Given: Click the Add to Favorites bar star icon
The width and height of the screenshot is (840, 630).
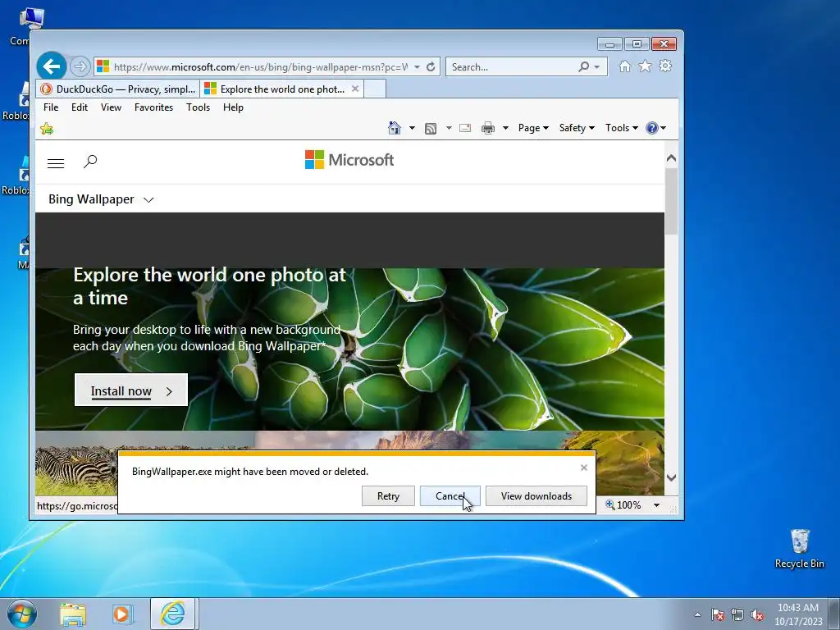Looking at the screenshot, I should click(x=47, y=129).
